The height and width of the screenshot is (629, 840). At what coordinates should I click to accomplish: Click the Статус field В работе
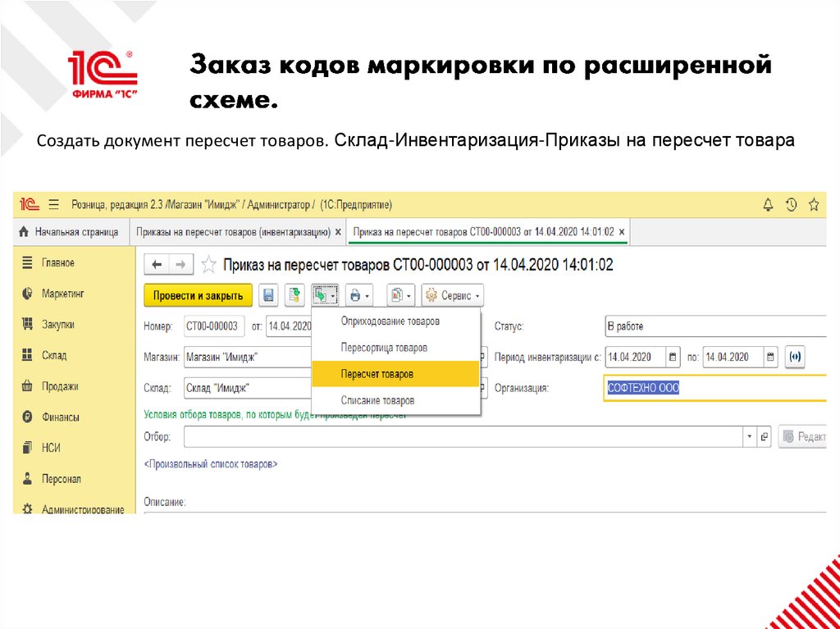[x=715, y=326]
